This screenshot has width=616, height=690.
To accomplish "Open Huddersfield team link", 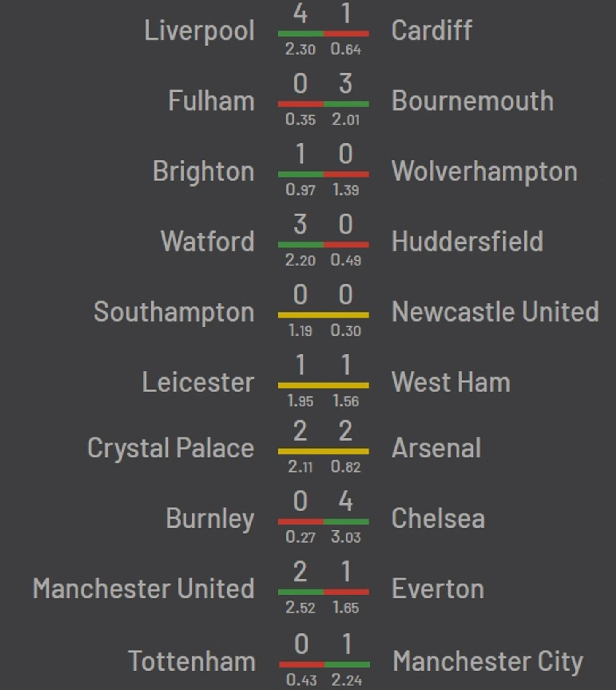I will pos(467,241).
